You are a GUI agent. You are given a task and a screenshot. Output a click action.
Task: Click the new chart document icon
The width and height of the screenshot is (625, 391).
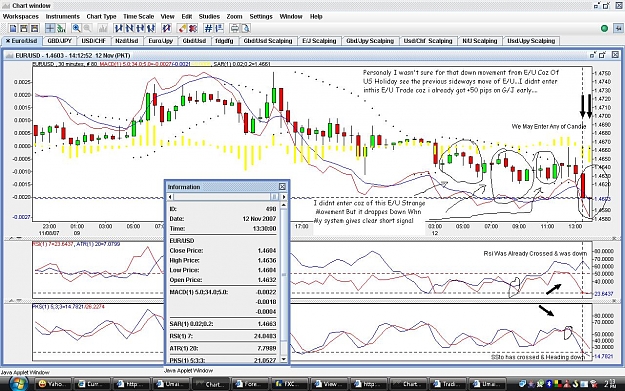[x=13, y=28]
